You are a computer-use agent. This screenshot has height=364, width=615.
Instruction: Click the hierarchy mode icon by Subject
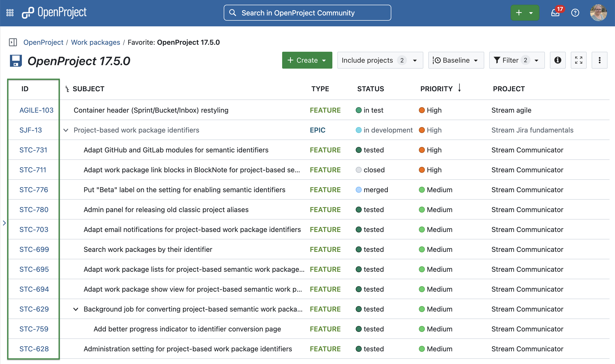coord(67,89)
